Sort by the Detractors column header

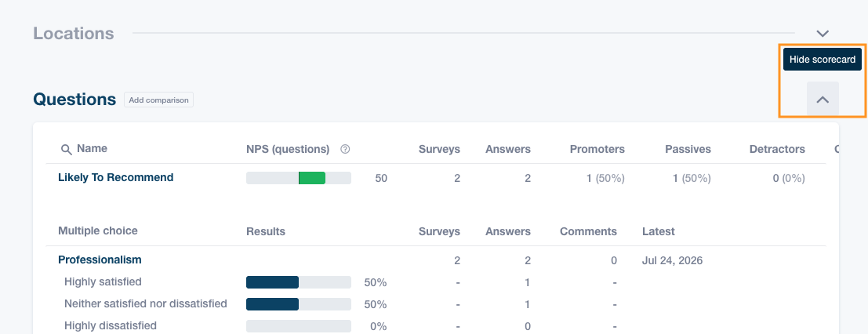tap(777, 149)
